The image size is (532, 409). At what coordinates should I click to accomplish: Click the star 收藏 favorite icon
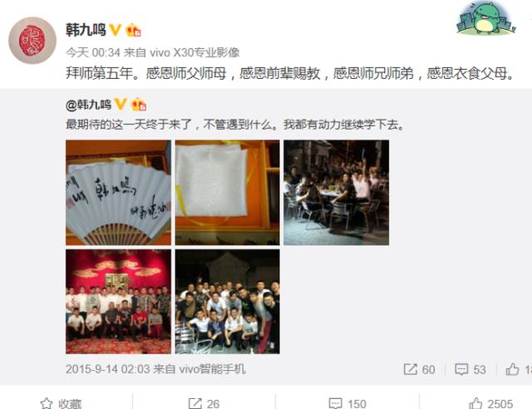tap(47, 403)
